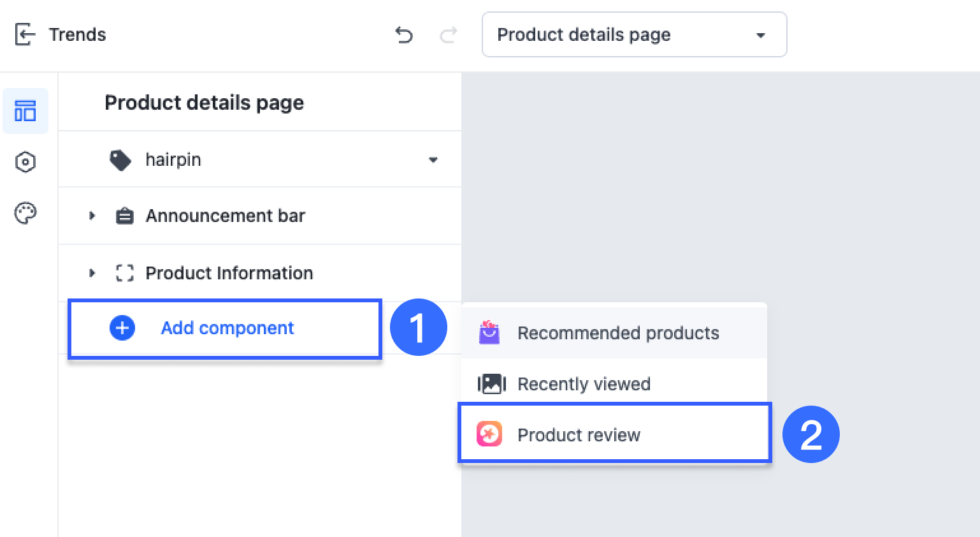Click the blue plus icon
Image resolution: width=980 pixels, height=537 pixels.
(x=122, y=328)
